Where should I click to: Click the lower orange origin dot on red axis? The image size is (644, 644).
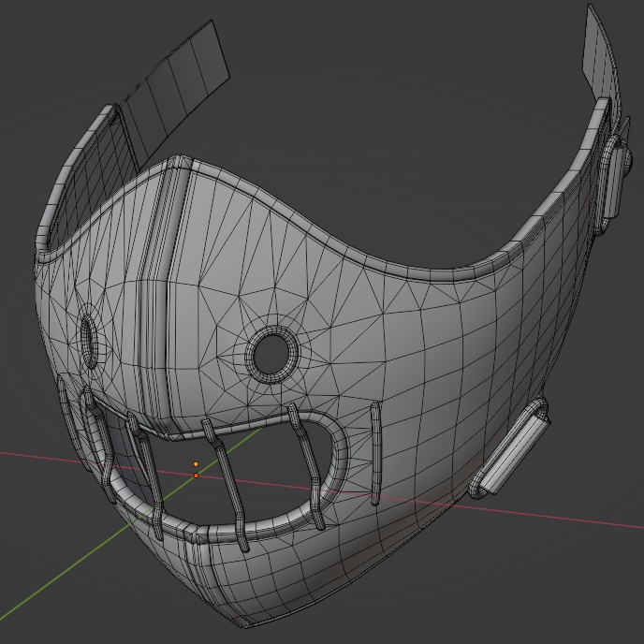click(196, 476)
